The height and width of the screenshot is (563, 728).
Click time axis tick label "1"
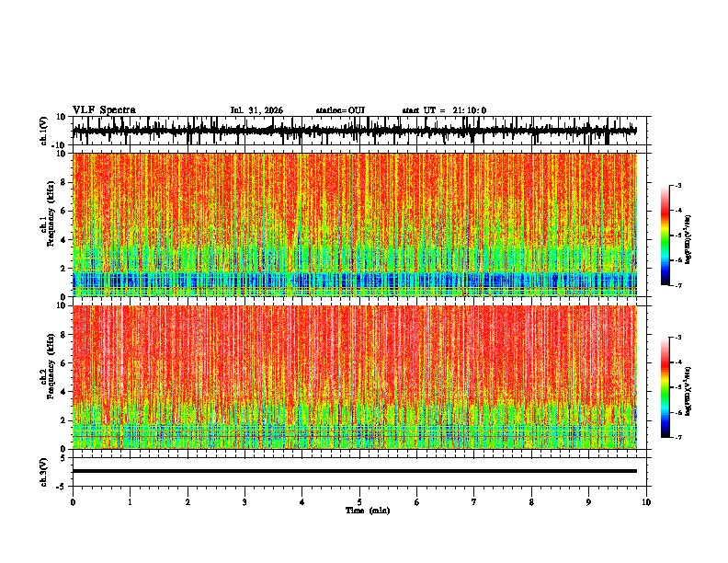pyautogui.click(x=130, y=502)
